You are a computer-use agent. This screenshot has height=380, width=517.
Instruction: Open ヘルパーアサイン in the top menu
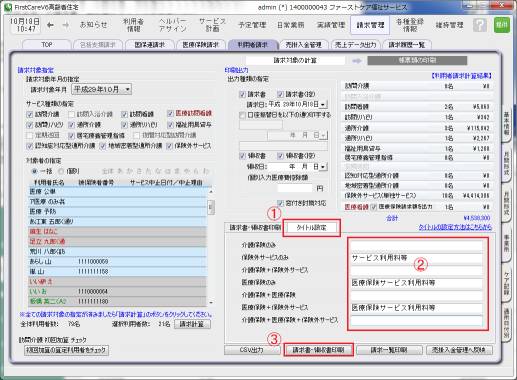(x=173, y=25)
